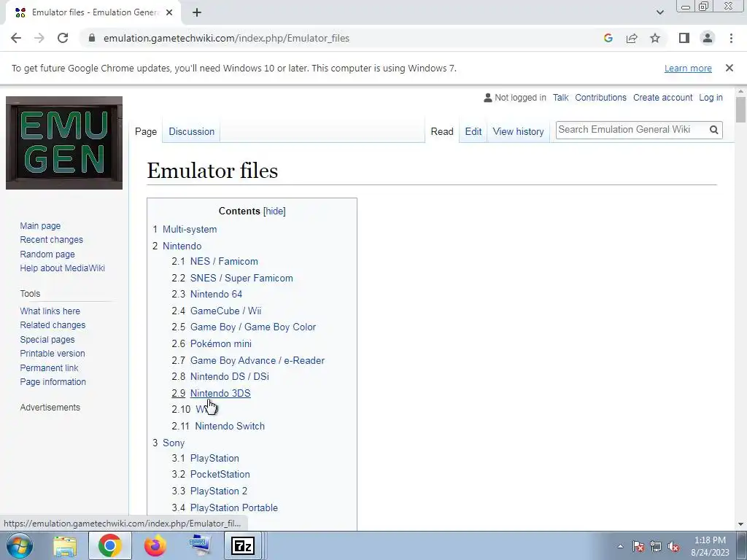Go back to the previous page
747x560 pixels.
coord(16,38)
